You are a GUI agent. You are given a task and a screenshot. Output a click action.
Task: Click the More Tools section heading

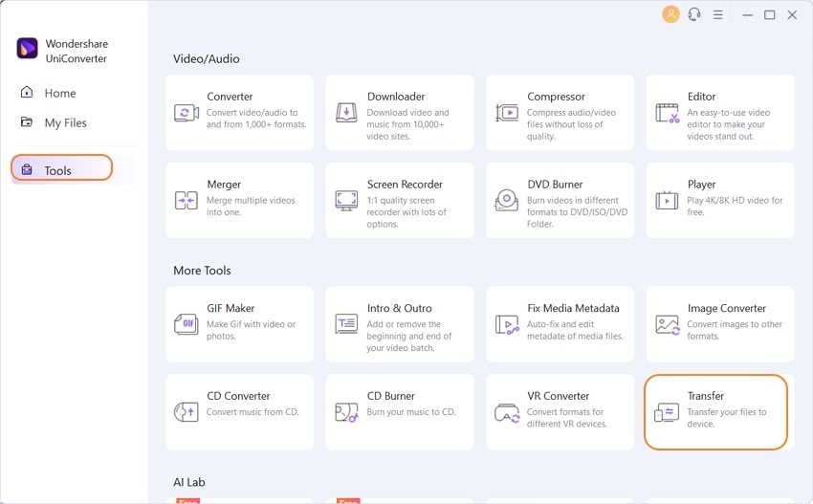pyautogui.click(x=202, y=270)
